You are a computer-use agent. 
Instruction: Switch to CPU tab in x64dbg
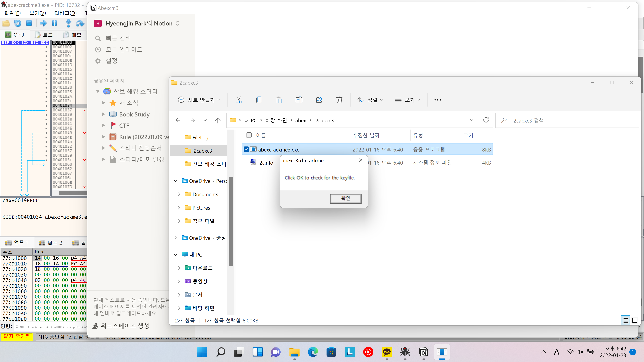[x=15, y=35]
